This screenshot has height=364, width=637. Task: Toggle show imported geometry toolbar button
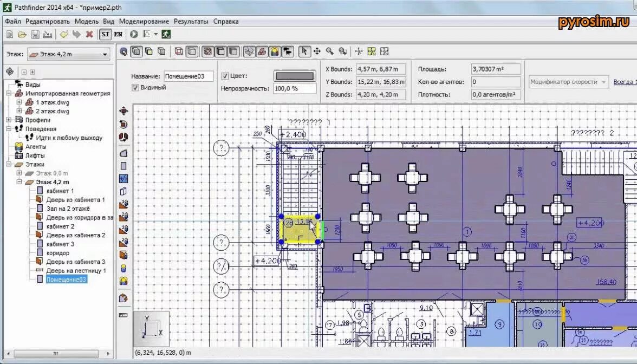tap(262, 51)
